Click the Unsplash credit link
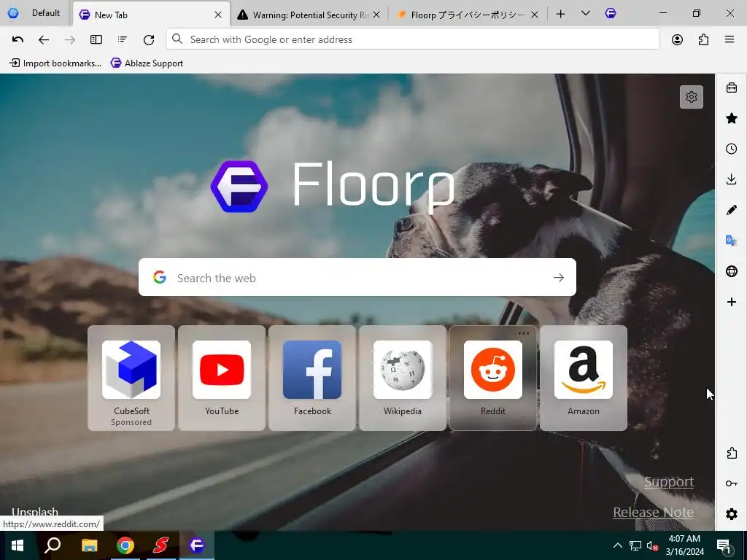The image size is (747, 560). (35, 512)
